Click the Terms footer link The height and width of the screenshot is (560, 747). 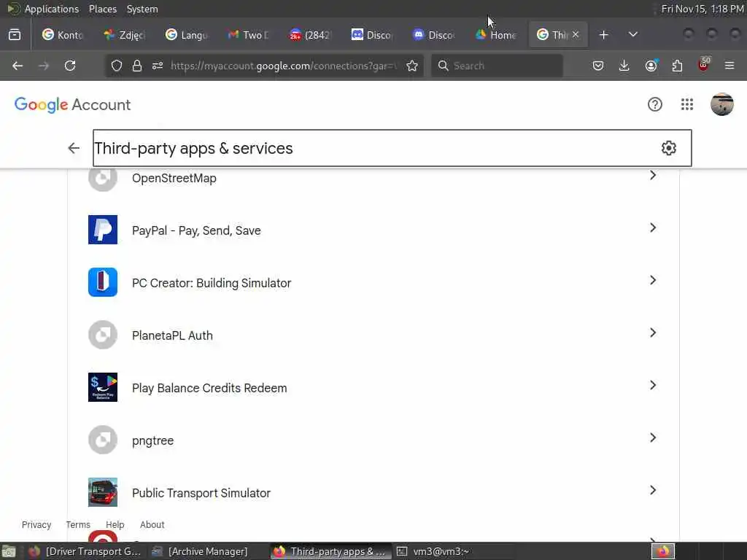click(x=77, y=524)
